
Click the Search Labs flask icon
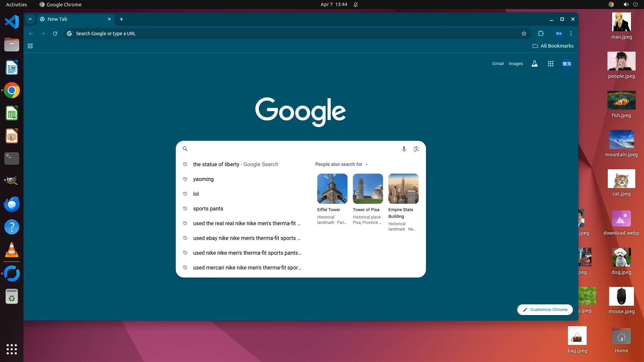coord(535,64)
